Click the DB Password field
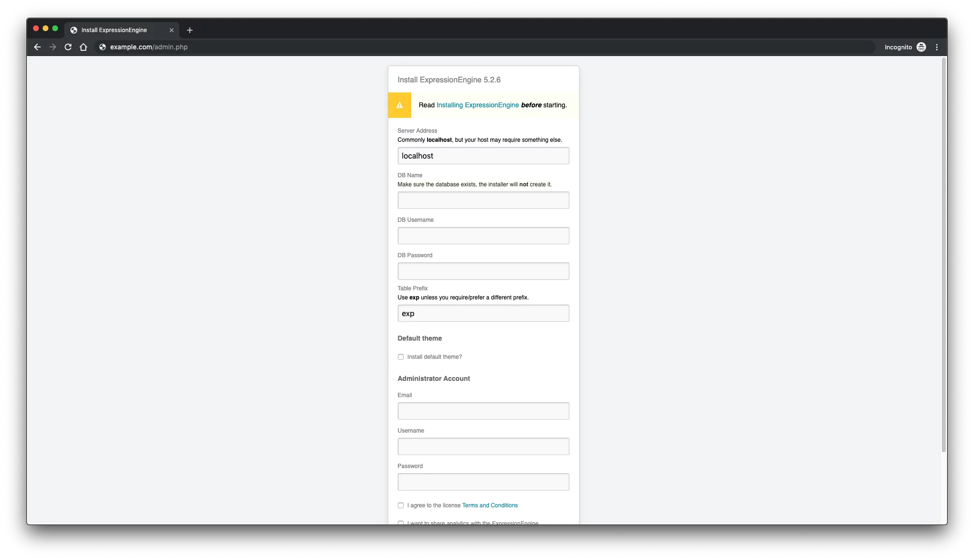Viewport: 974px width, 560px height. [x=483, y=271]
